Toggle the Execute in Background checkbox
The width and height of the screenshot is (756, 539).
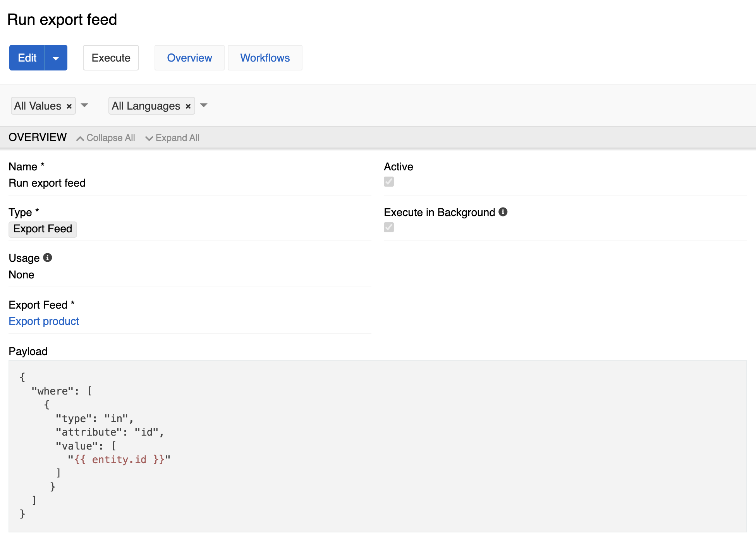389,227
